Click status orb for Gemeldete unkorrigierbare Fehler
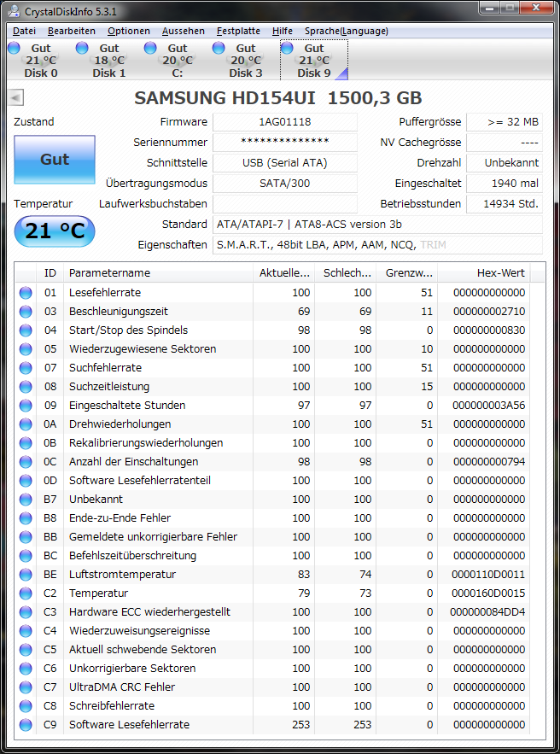This screenshot has width=560, height=754. point(26,536)
